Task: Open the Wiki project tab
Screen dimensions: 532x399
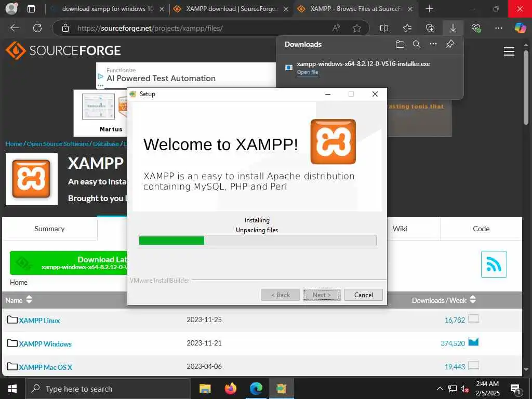Action: 400,229
